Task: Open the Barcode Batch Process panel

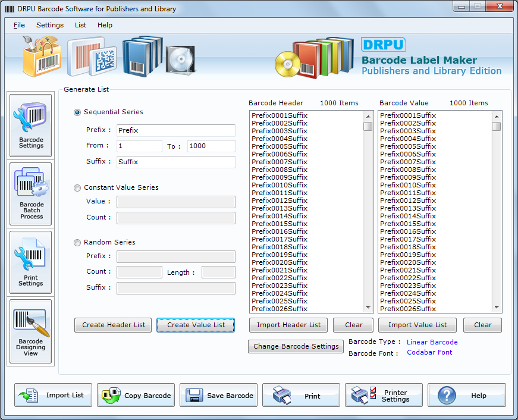Action: (x=31, y=194)
